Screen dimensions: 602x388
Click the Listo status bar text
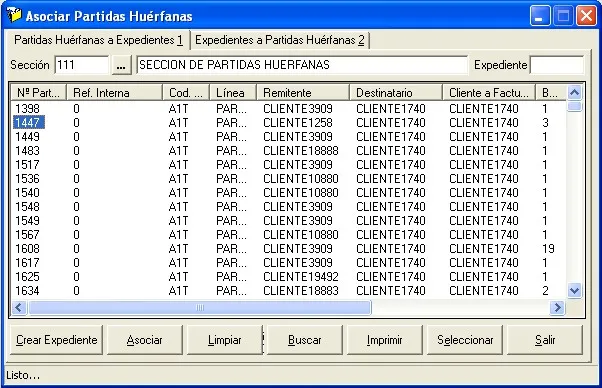pos(23,375)
